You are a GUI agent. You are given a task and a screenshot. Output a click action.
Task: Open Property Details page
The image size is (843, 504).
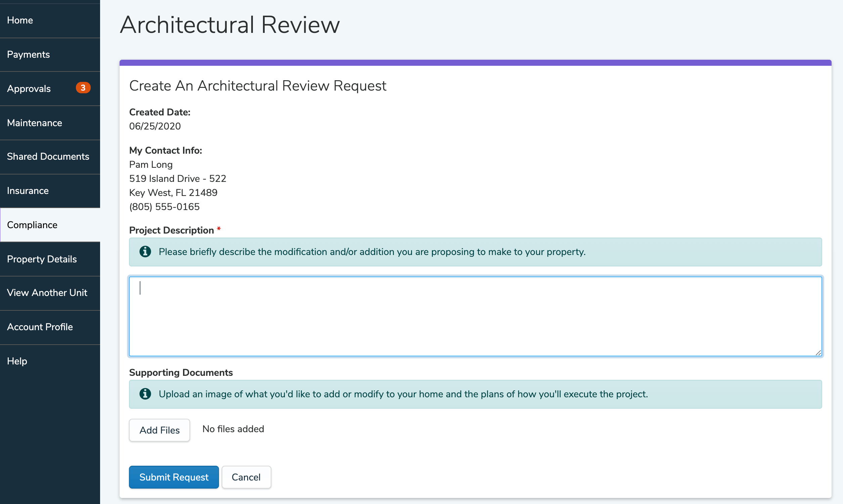(x=42, y=259)
